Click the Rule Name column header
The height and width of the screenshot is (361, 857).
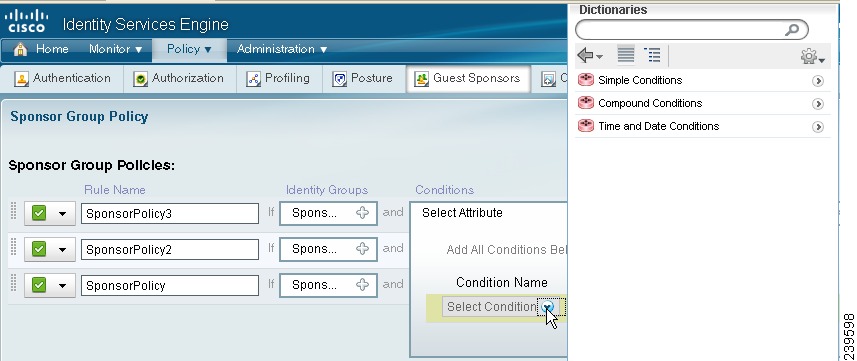pyautogui.click(x=115, y=190)
